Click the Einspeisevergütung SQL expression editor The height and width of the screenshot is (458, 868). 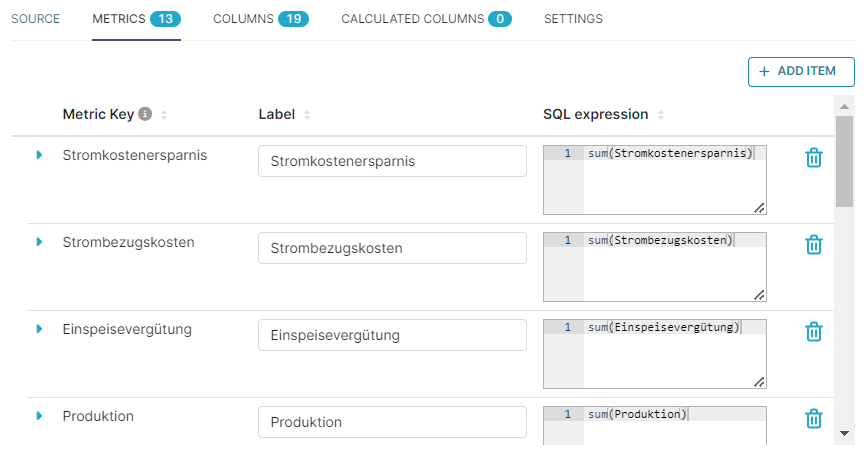click(x=655, y=354)
